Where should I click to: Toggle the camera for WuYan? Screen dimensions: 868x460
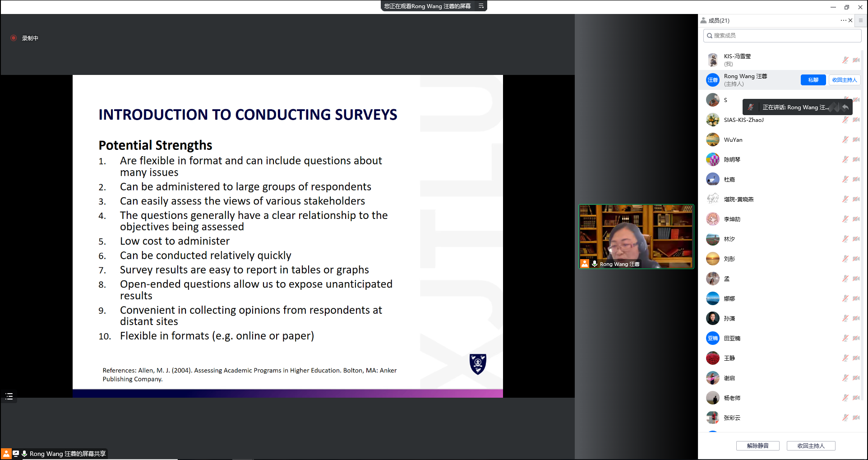[856, 139]
